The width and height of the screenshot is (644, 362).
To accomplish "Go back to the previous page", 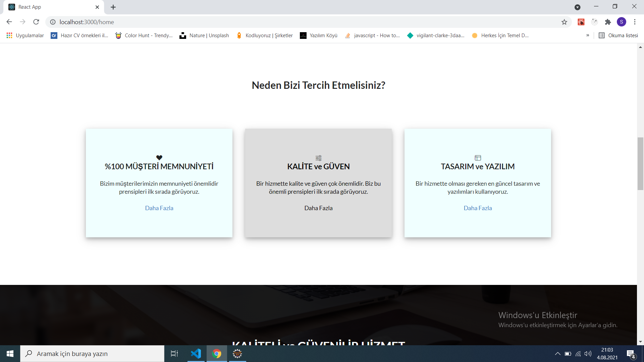I will (9, 22).
